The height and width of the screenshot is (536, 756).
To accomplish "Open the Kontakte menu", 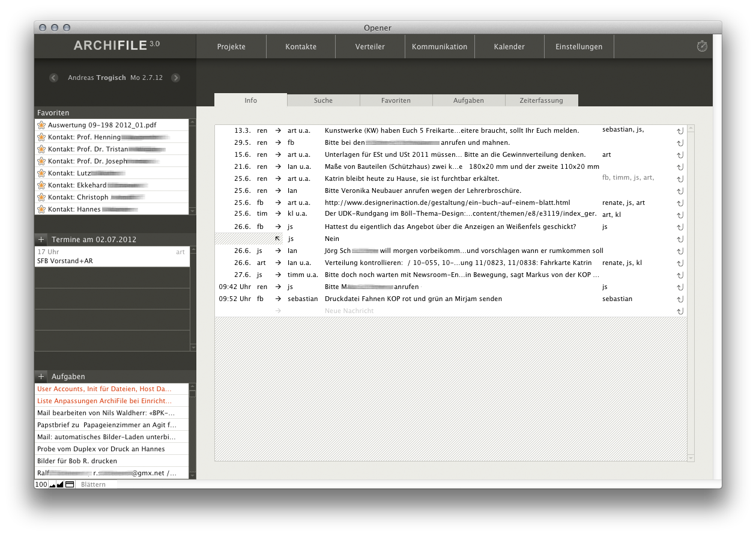I will (301, 47).
